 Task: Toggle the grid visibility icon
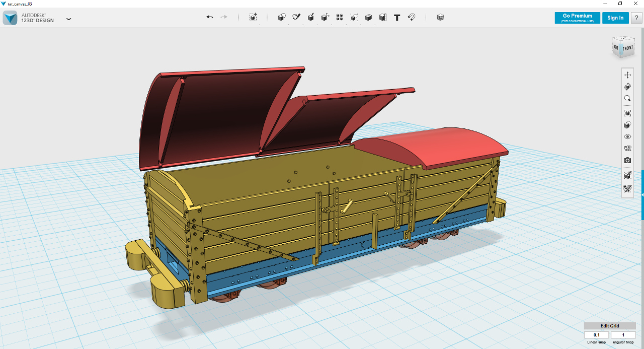pyautogui.click(x=627, y=149)
